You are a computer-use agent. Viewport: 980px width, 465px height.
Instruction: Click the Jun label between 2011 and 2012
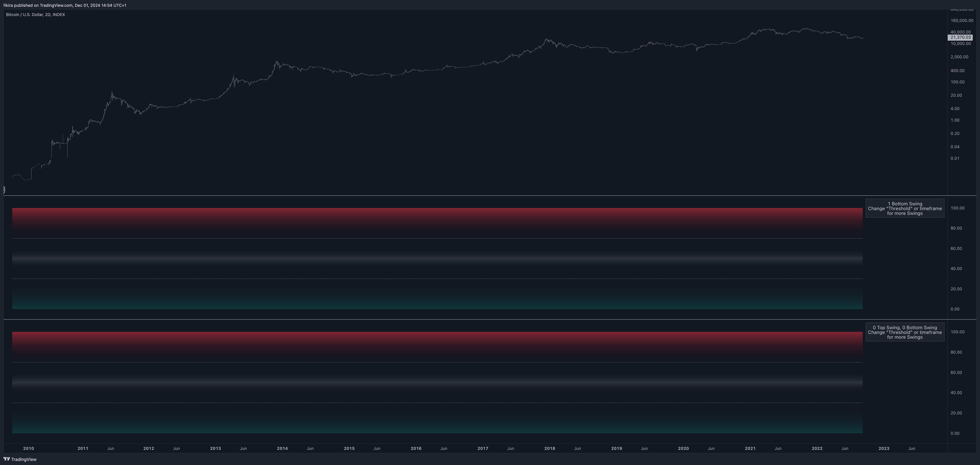(111, 449)
